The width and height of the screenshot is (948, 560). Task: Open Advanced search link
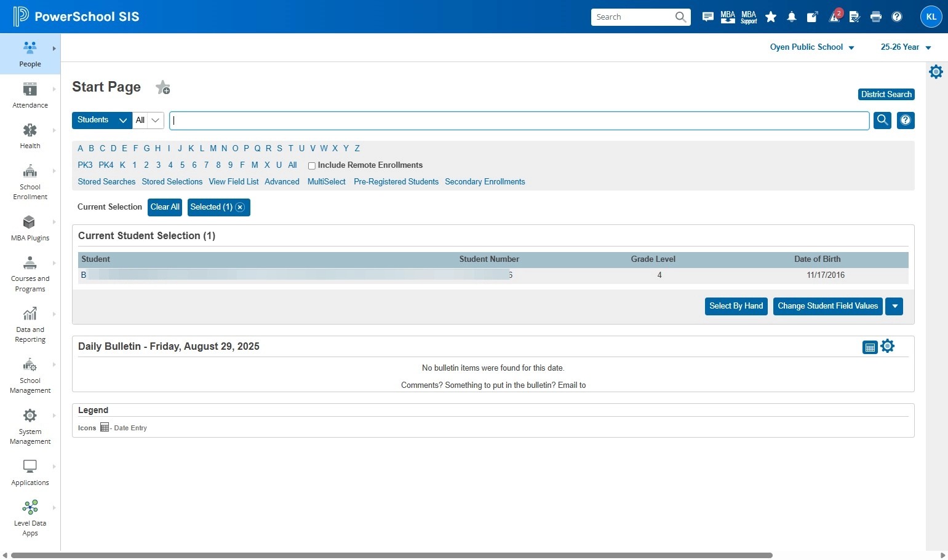click(282, 181)
